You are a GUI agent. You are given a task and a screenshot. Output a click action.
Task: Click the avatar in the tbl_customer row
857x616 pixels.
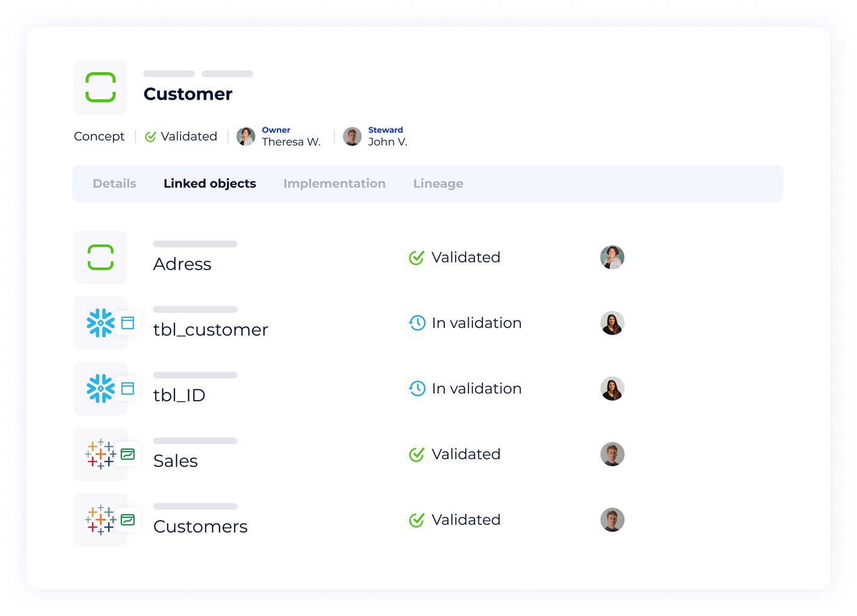(x=612, y=323)
